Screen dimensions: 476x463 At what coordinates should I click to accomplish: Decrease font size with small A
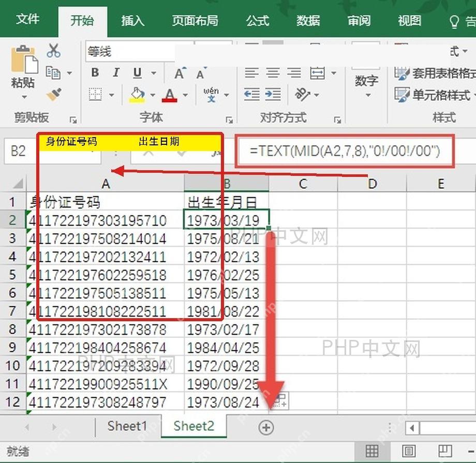tap(201, 73)
